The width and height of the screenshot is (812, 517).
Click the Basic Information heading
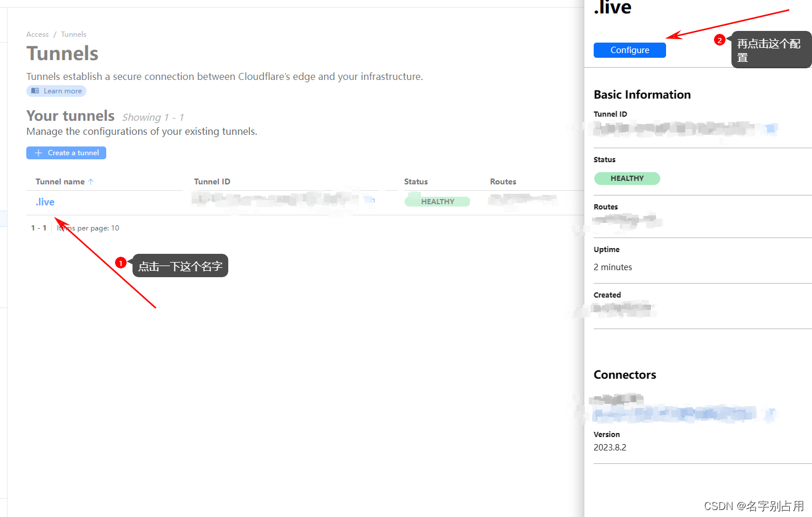[x=642, y=95]
